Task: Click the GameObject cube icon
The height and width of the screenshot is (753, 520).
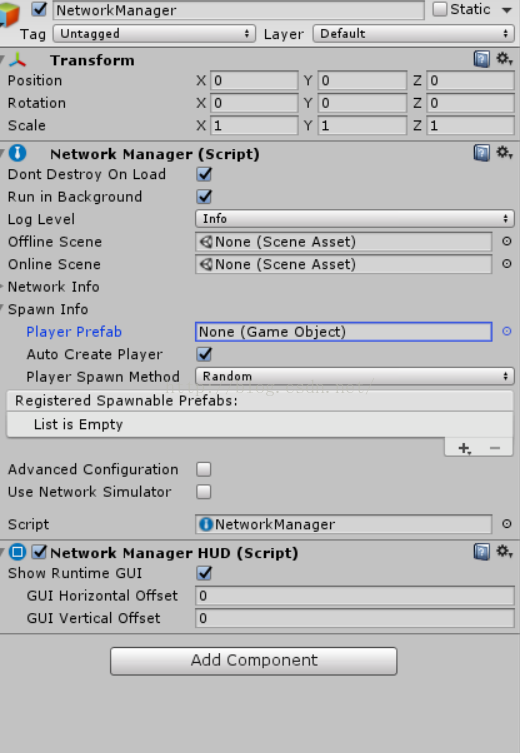Action: point(10,13)
